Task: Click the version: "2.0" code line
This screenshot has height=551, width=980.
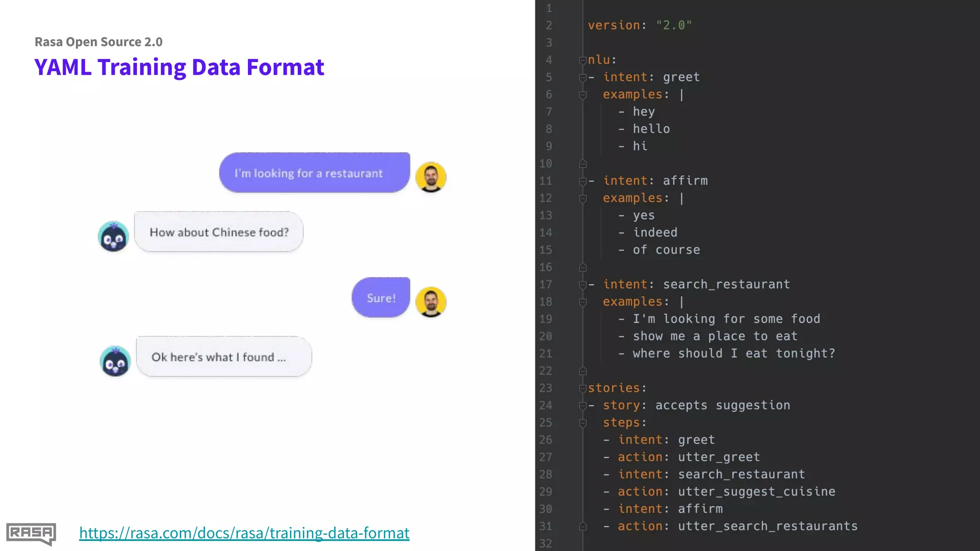Action: coord(640,25)
